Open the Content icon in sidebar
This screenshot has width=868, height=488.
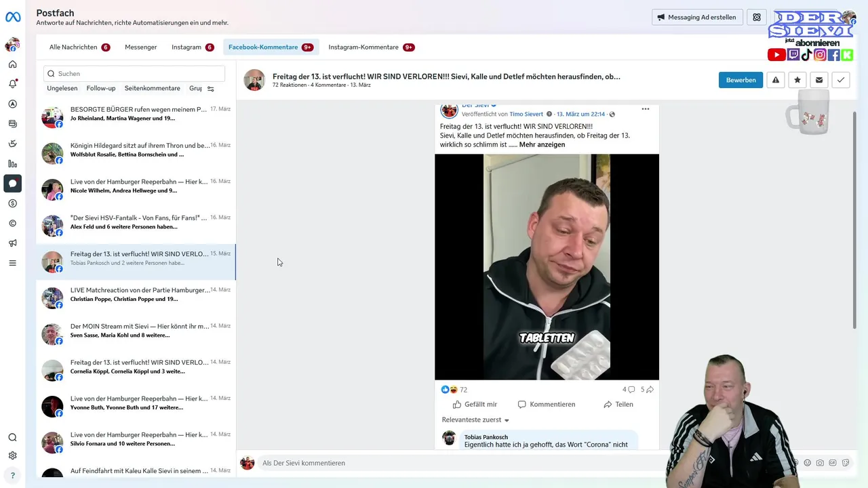click(x=12, y=123)
